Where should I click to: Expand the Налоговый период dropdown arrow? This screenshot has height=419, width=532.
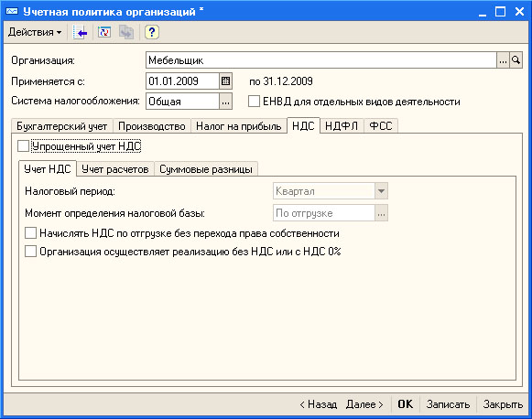coord(381,191)
